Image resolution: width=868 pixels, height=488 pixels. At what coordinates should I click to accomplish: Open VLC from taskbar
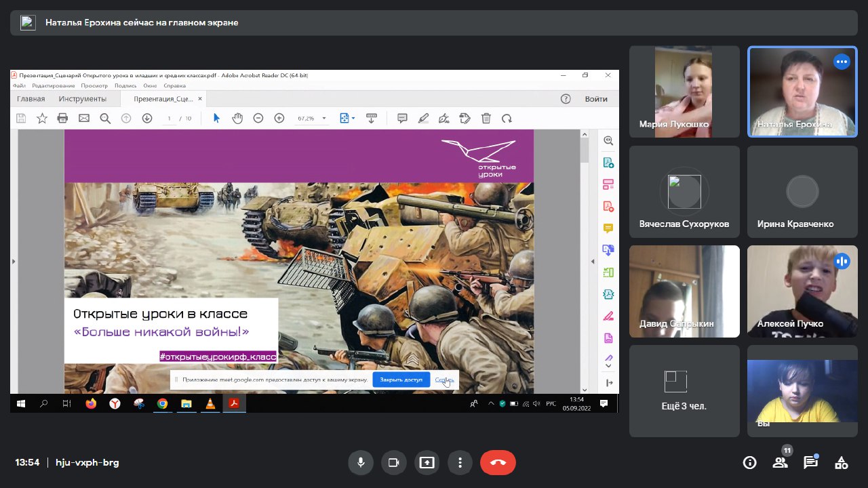pyautogui.click(x=210, y=403)
